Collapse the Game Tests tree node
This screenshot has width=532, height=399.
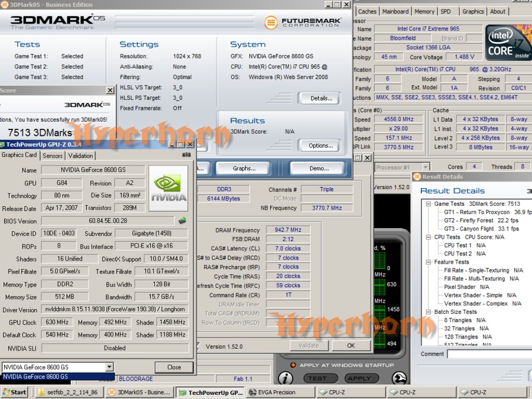428,204
